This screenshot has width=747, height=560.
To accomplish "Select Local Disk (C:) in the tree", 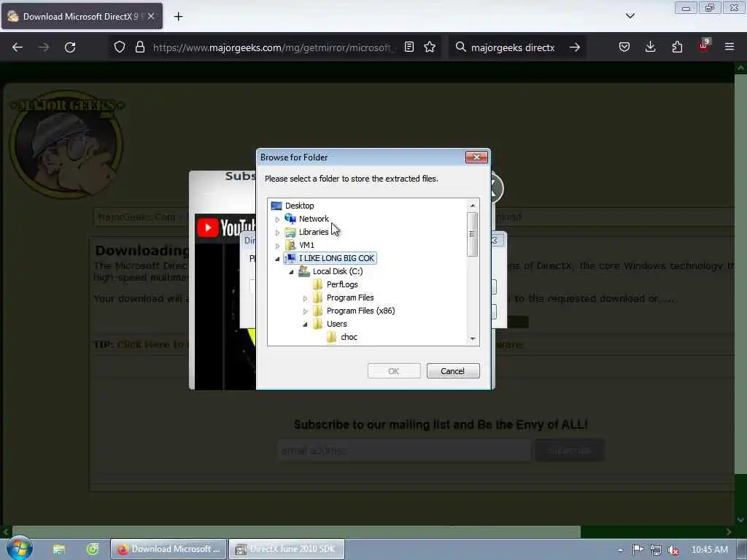I will 337,271.
